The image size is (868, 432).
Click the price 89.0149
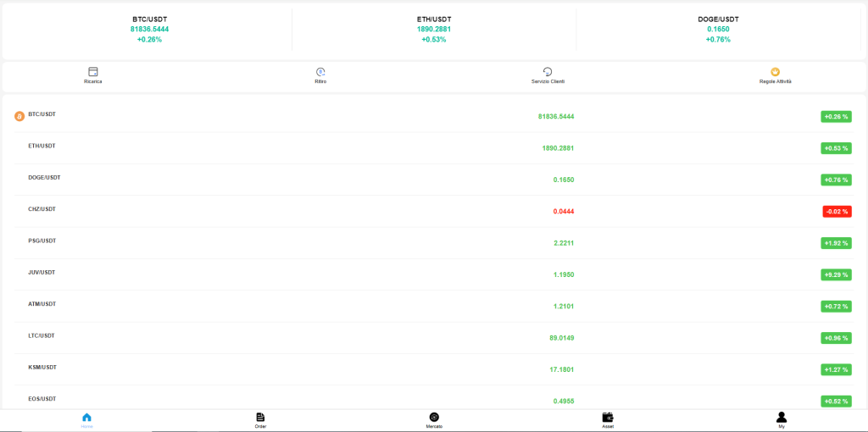pos(562,337)
